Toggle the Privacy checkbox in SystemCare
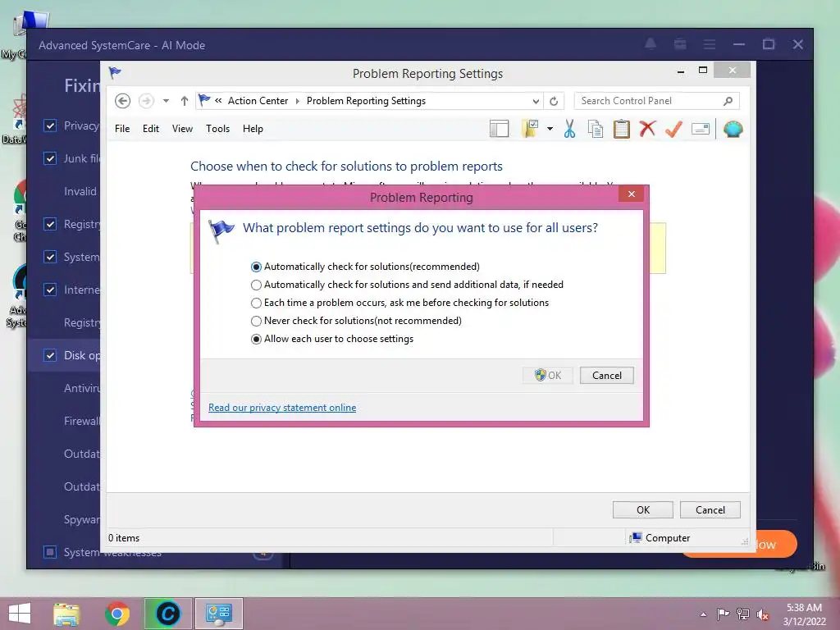 [x=50, y=126]
